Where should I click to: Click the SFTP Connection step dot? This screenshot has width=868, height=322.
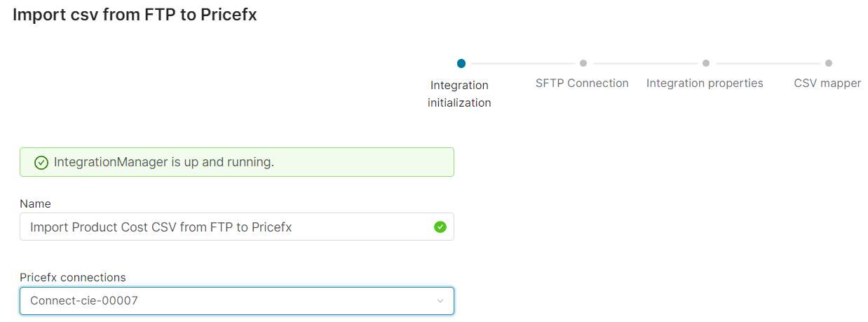(x=583, y=63)
